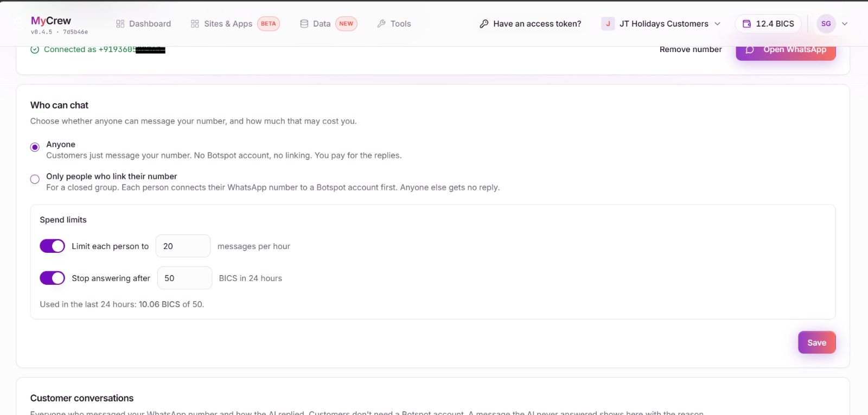
Task: Click the 12.4 BICS balance button
Action: click(x=768, y=24)
